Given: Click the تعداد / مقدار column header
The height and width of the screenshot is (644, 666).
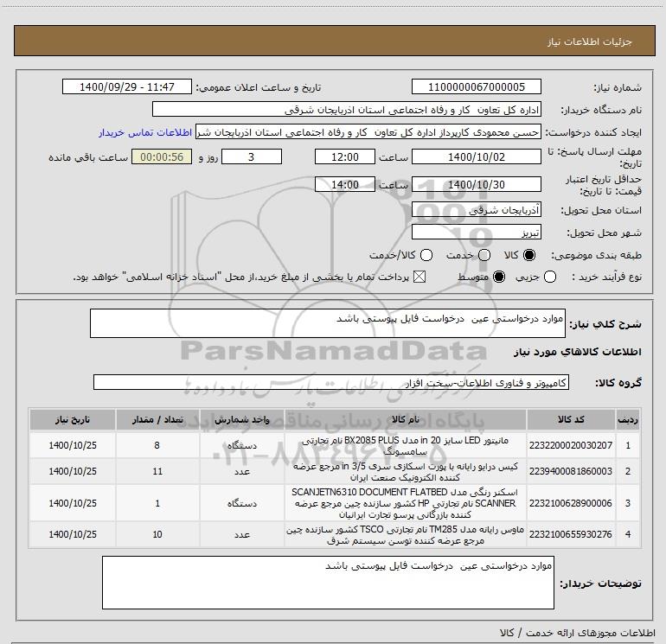Looking at the screenshot, I should [x=157, y=419].
